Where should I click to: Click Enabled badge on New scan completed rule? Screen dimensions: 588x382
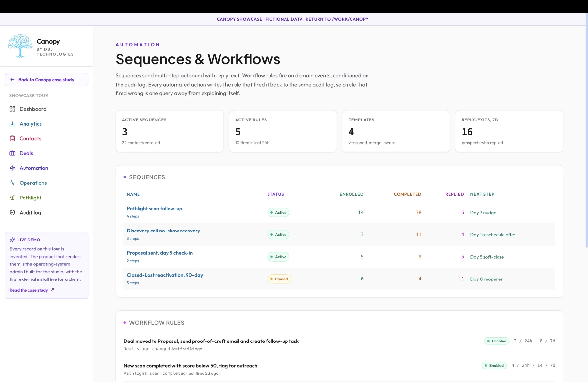point(494,365)
